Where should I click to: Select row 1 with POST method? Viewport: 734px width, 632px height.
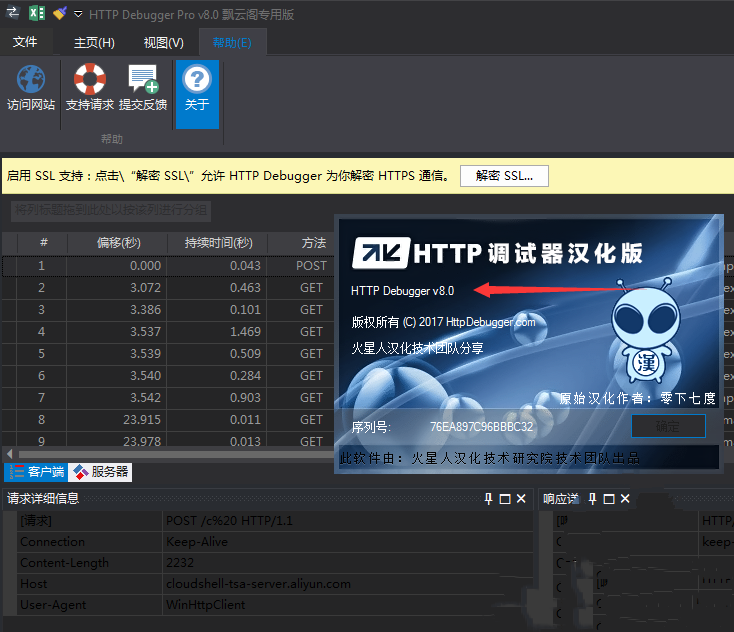[x=169, y=266]
